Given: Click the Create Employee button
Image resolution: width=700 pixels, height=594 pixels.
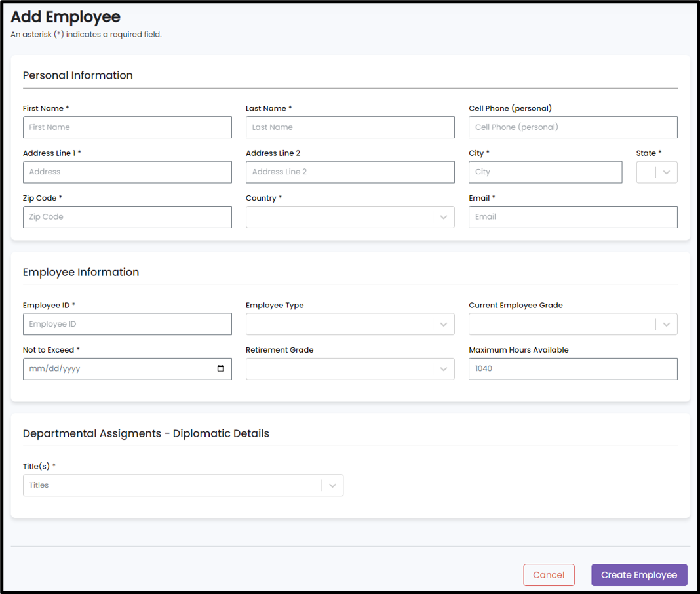Looking at the screenshot, I should (639, 575).
